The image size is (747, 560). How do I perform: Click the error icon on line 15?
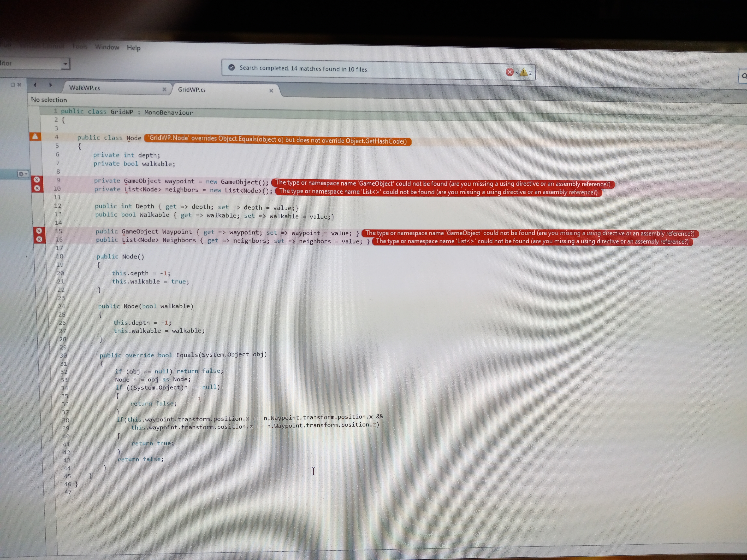[x=39, y=231]
